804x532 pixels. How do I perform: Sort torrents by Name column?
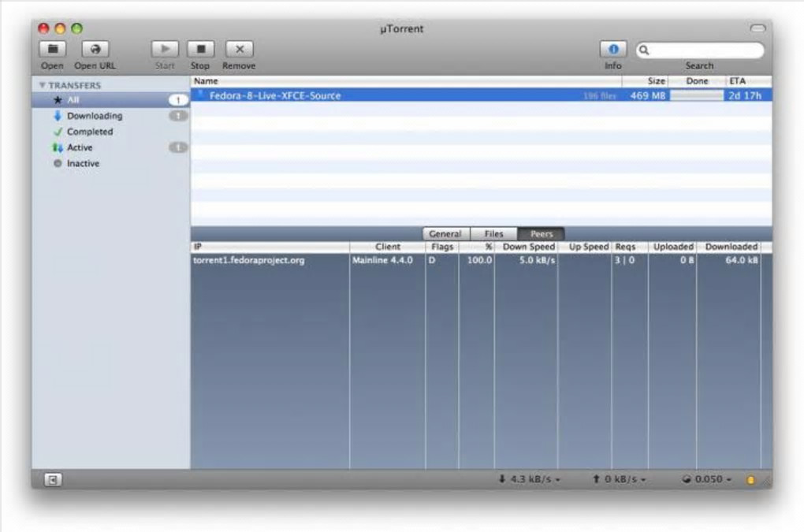click(406, 81)
